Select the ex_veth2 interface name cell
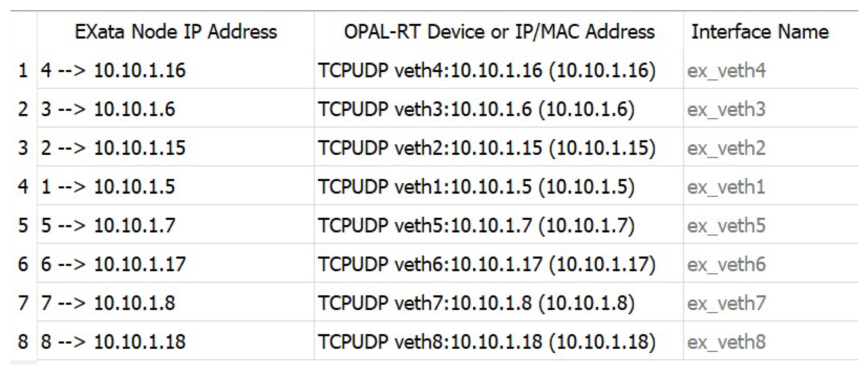 pyautogui.click(x=726, y=148)
